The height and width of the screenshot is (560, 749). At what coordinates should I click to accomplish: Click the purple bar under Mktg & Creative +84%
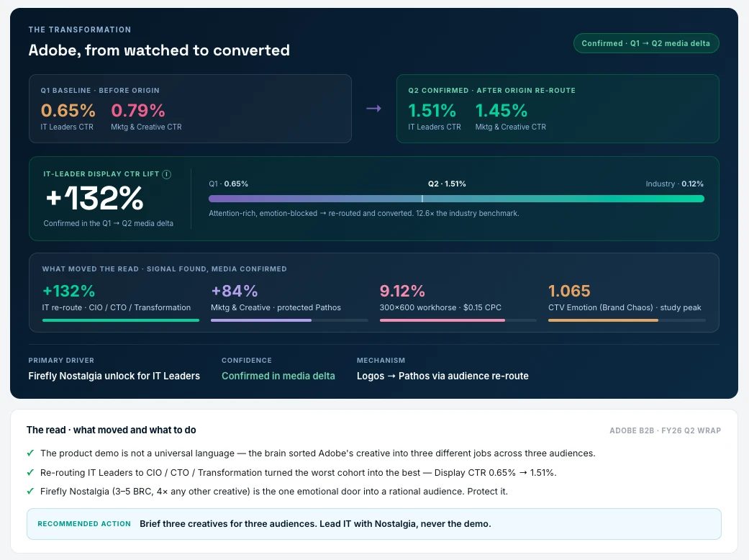click(x=261, y=320)
